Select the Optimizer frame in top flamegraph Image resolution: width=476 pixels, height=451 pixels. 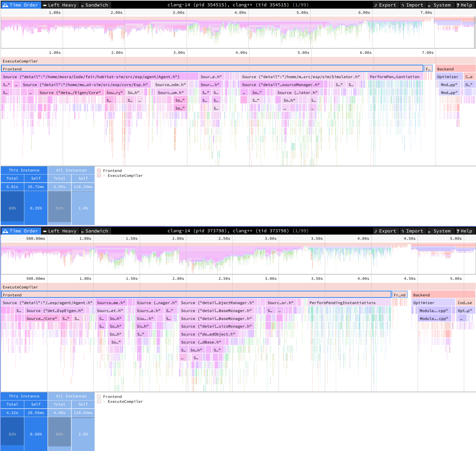point(449,77)
